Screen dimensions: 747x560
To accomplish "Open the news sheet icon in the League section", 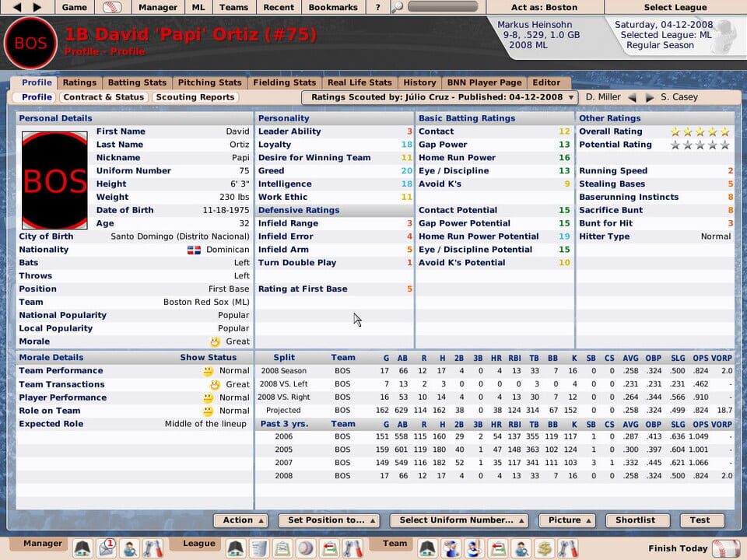I will pos(258,548).
